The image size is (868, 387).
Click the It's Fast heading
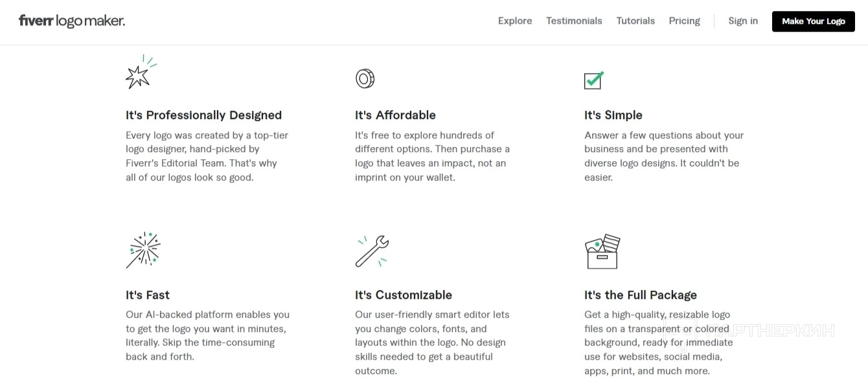coord(148,295)
